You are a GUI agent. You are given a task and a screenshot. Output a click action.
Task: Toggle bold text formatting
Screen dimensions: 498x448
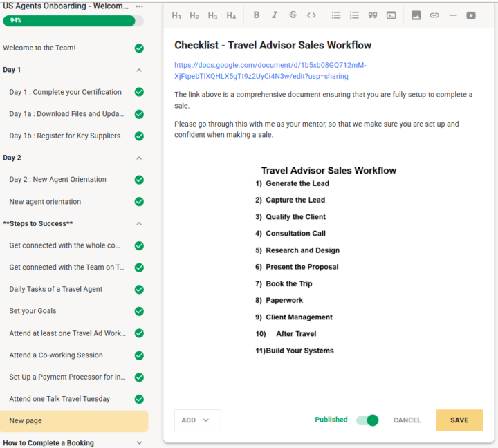tap(257, 15)
